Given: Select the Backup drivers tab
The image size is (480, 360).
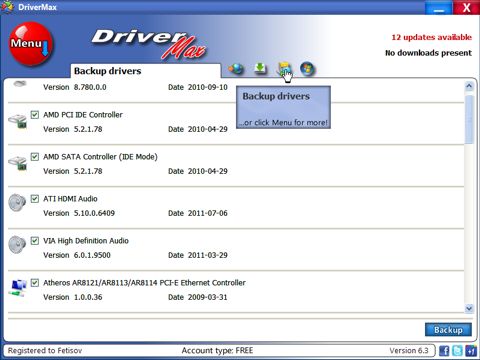Looking at the screenshot, I should pos(145,71).
